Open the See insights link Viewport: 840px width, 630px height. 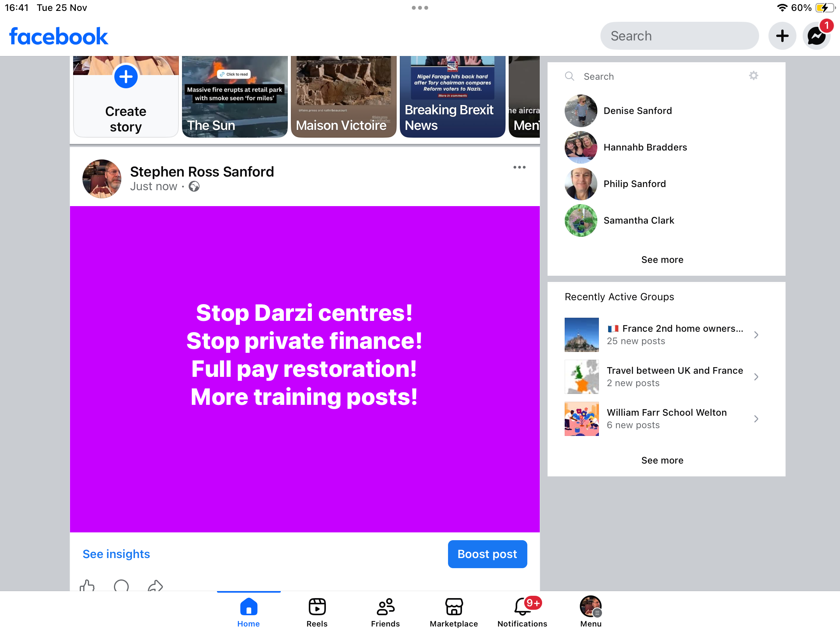tap(116, 554)
